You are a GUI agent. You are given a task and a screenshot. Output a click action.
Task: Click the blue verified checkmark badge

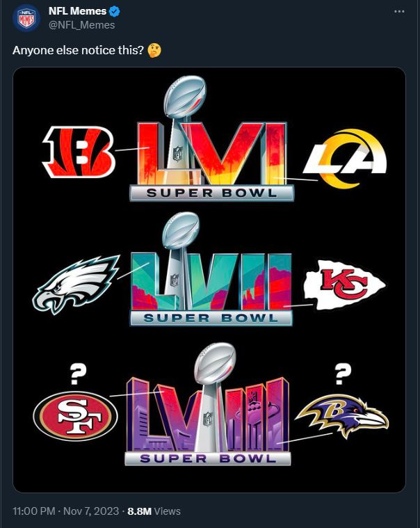(115, 11)
